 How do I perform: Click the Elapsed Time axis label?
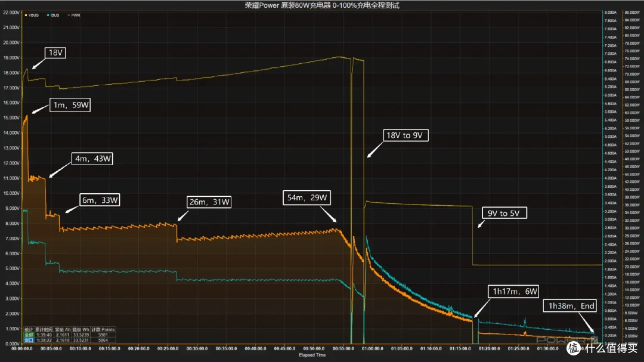[x=312, y=355]
